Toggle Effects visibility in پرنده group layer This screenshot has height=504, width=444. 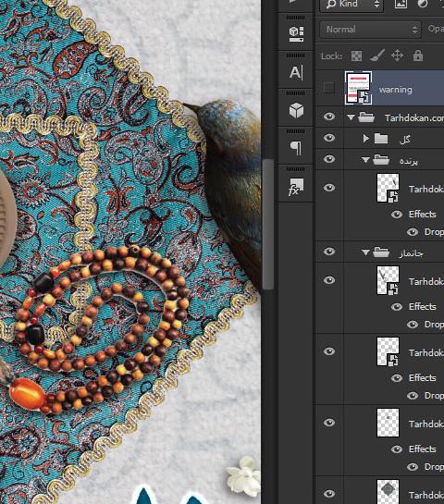click(397, 215)
